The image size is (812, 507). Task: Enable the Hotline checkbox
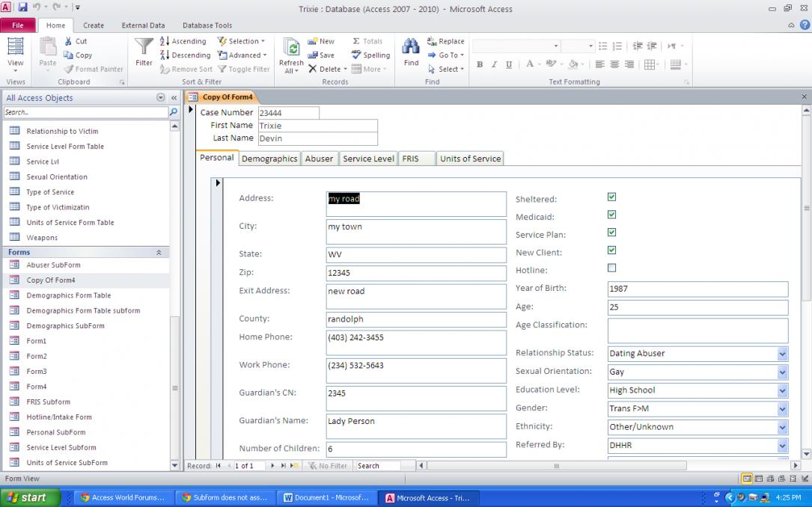[611, 268]
